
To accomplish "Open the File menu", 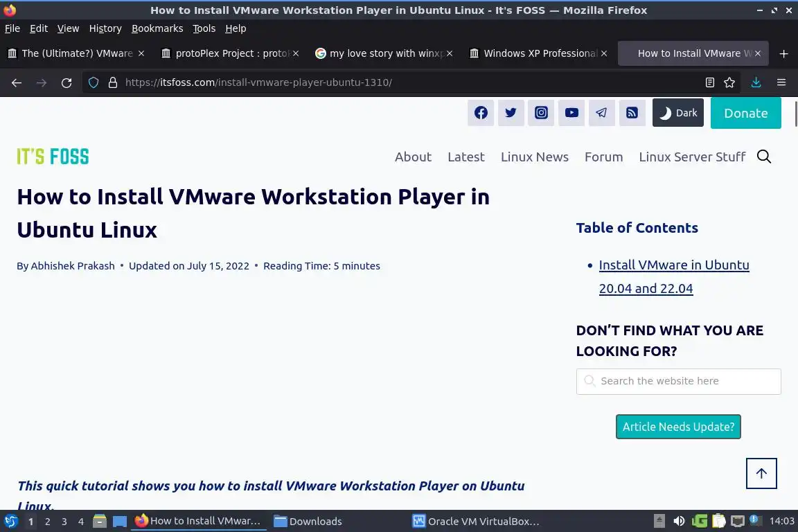I will tap(12, 28).
